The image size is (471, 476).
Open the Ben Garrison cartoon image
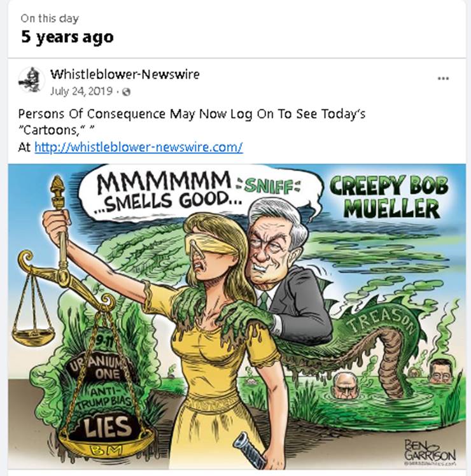(237, 316)
